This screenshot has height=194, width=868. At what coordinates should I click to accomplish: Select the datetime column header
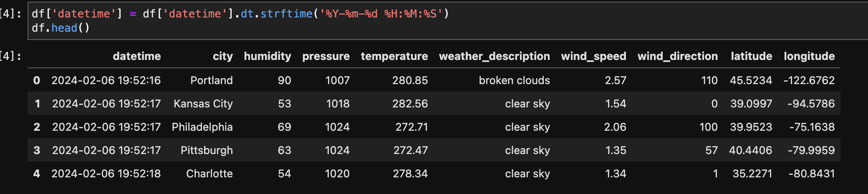pyautogui.click(x=136, y=56)
